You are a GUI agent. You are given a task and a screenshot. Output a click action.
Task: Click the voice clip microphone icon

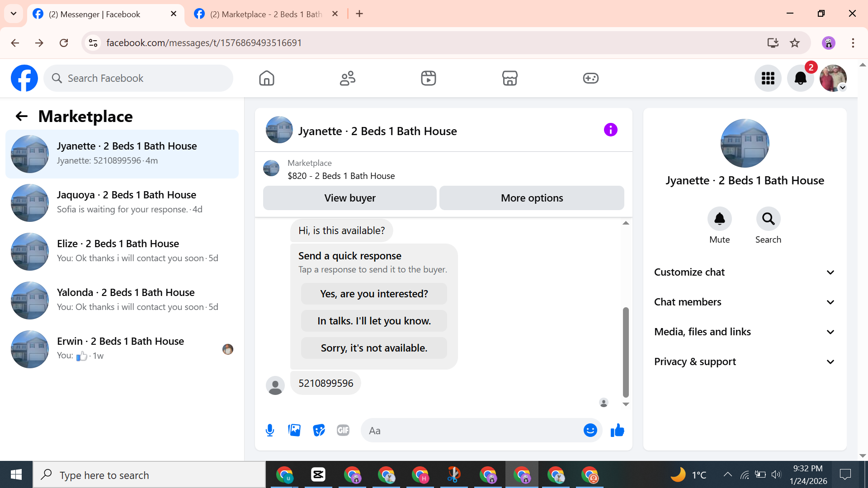coord(270,430)
